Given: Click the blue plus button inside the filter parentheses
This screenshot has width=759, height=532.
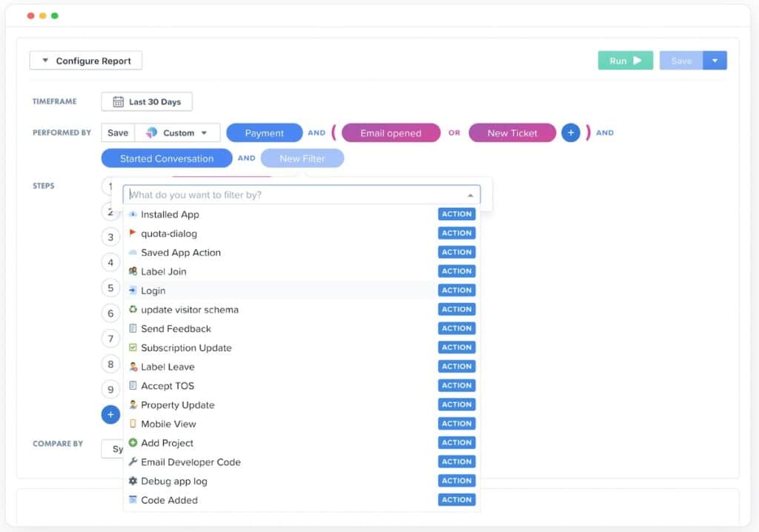Looking at the screenshot, I should coord(571,133).
